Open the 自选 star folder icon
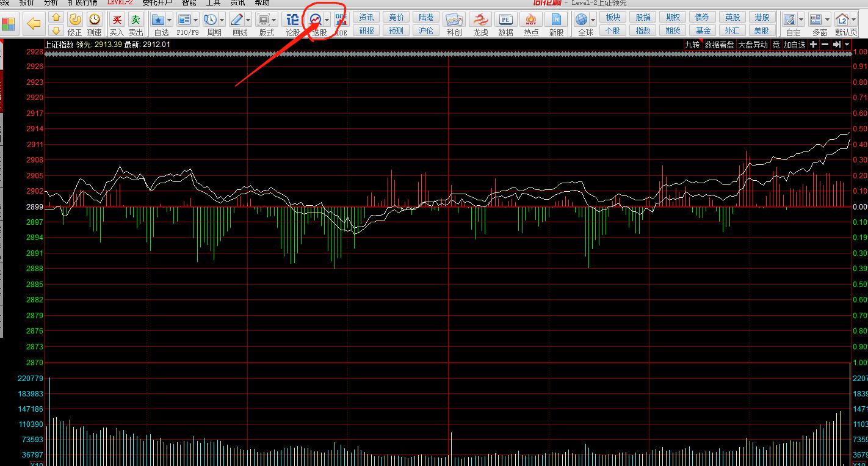 158,20
